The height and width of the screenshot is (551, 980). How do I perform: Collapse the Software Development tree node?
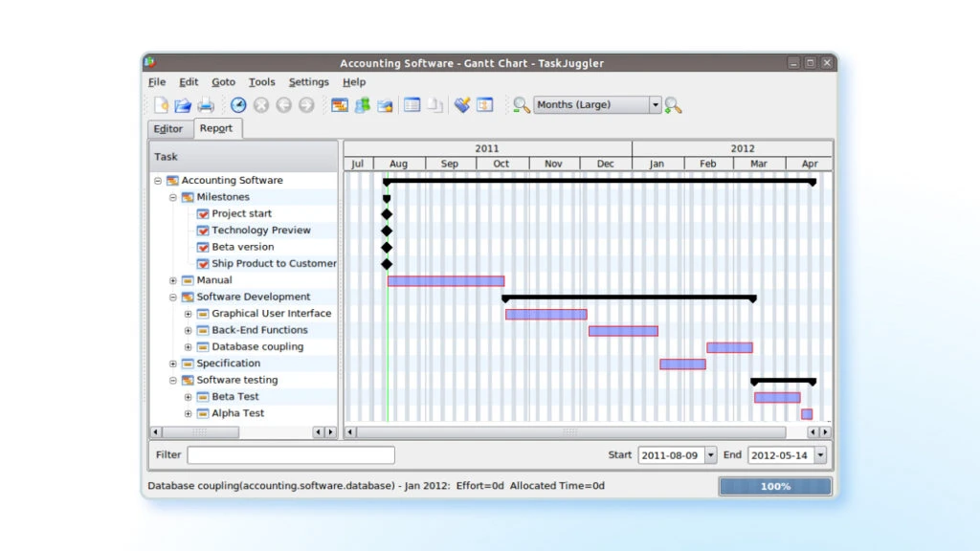[x=173, y=298]
